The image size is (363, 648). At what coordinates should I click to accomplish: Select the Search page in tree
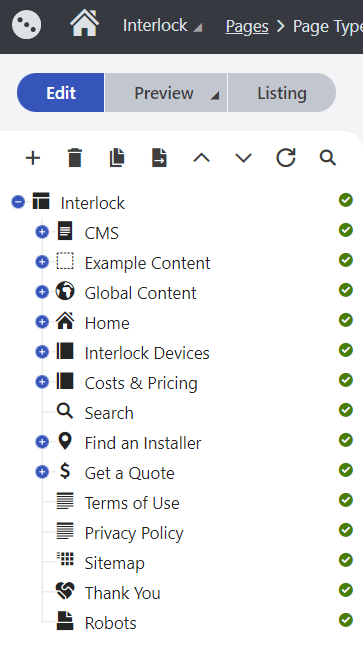(x=109, y=413)
